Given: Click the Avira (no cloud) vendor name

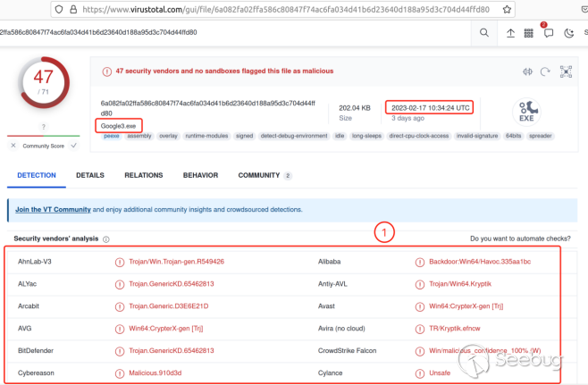Looking at the screenshot, I should tap(341, 329).
